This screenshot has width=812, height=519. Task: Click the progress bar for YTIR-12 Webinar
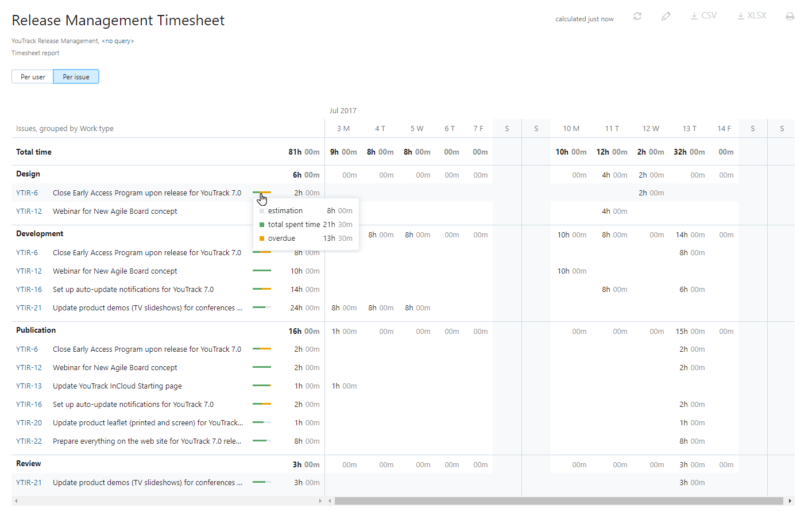pos(262,271)
